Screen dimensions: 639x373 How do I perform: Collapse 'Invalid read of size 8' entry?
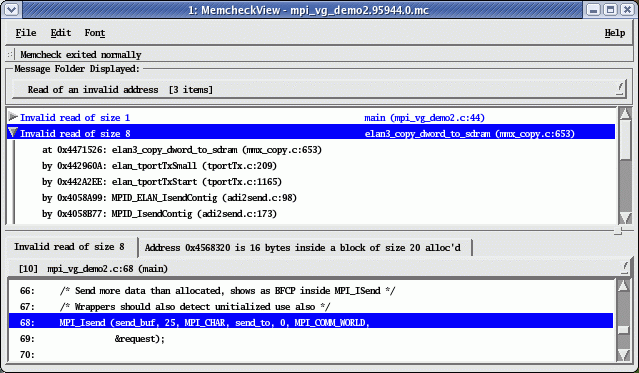13,132
